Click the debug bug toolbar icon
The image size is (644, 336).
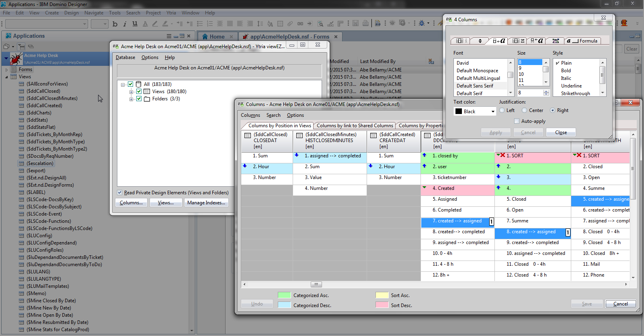(x=422, y=23)
